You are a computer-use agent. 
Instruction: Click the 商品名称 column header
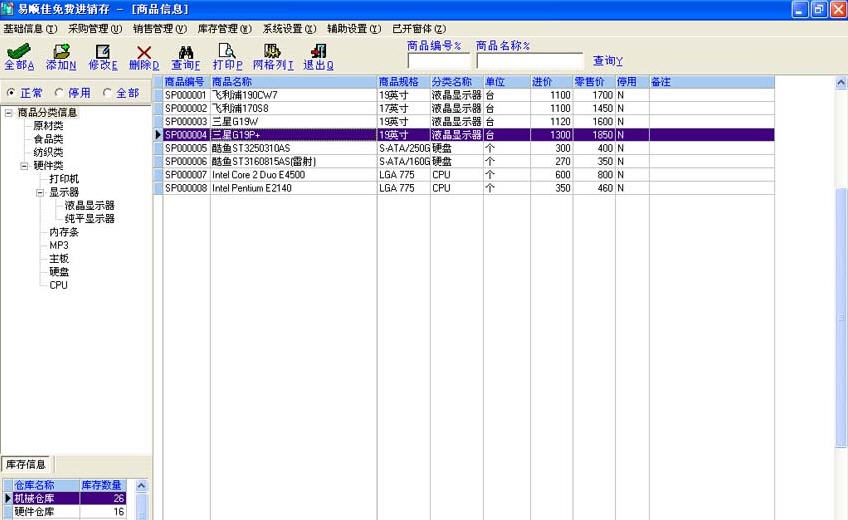tap(294, 82)
